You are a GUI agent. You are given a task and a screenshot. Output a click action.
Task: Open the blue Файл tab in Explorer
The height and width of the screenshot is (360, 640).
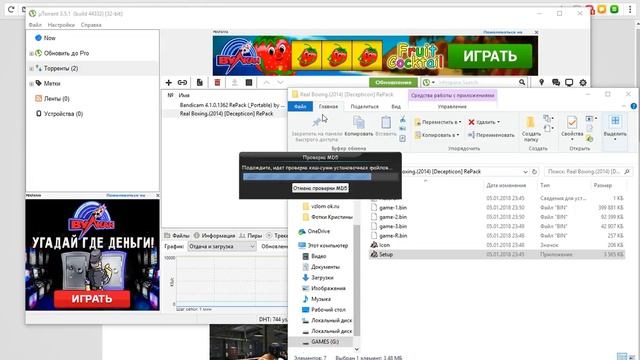tap(300, 107)
